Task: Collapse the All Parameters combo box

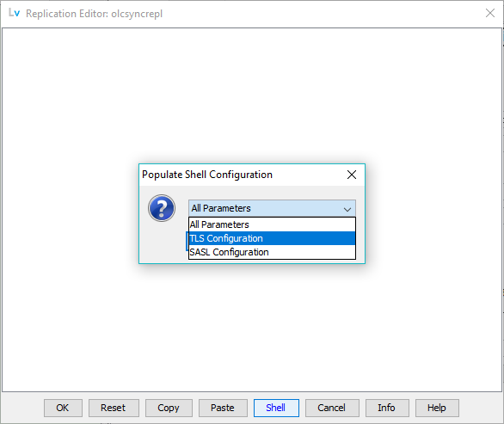Action: 272,208
